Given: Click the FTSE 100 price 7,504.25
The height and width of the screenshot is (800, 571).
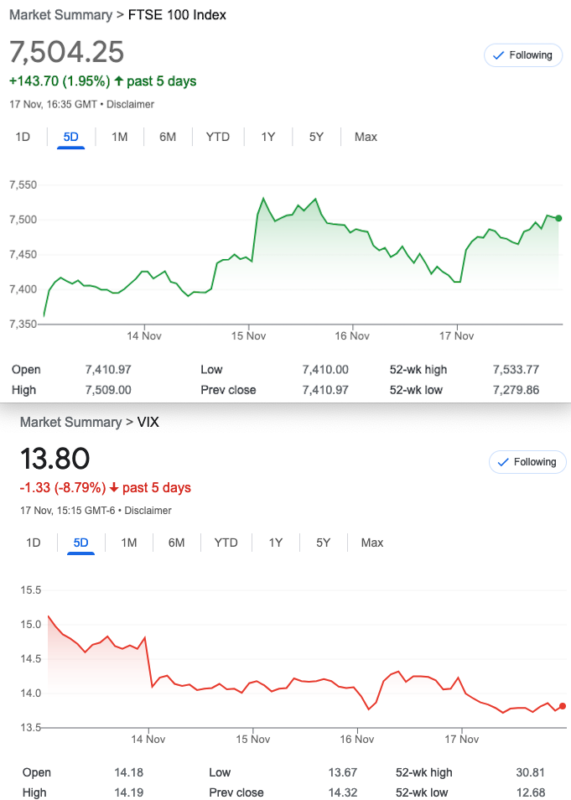Looking at the screenshot, I should coord(67,52).
